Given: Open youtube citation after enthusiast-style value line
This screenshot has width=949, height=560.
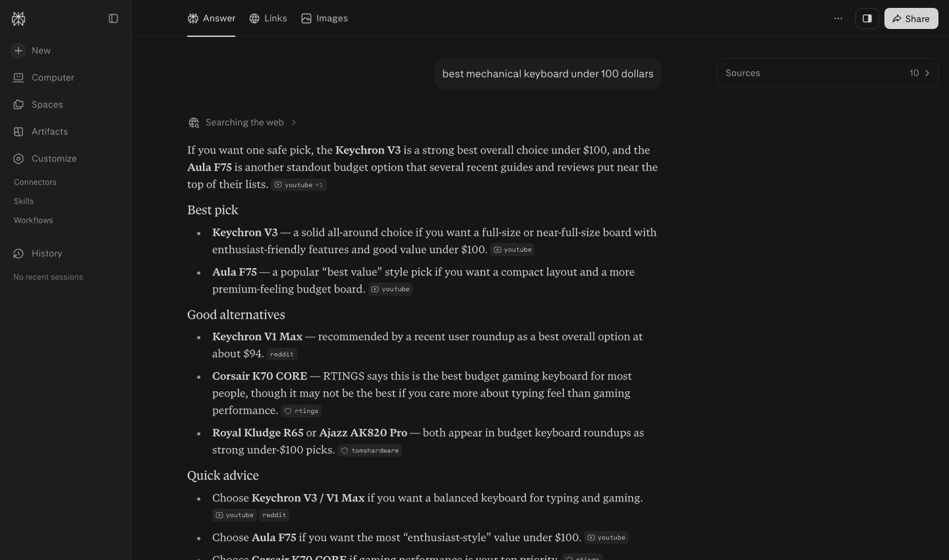Looking at the screenshot, I should click(x=606, y=538).
